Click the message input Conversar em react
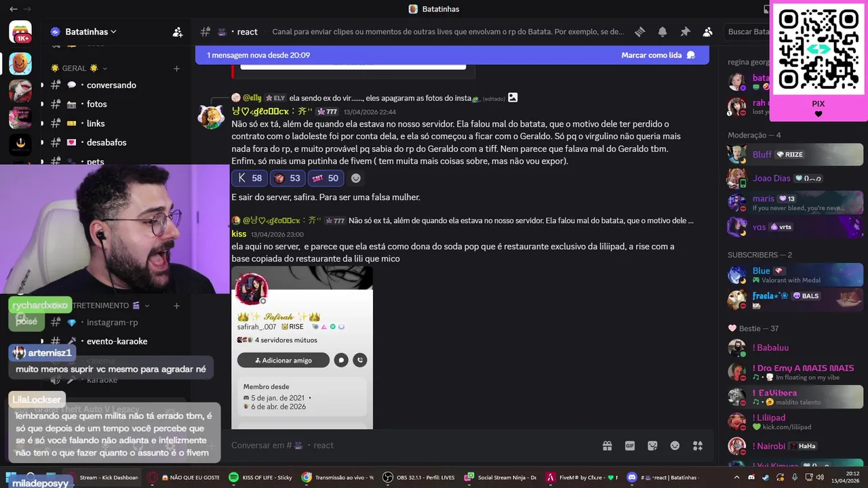Viewport: 868px width, 488px height. pyautogui.click(x=407, y=445)
